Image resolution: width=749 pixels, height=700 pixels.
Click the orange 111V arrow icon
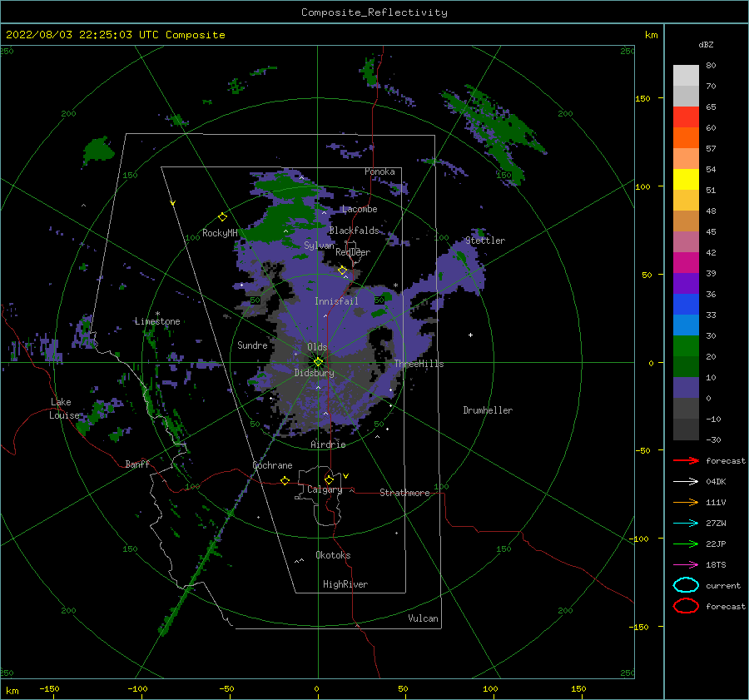point(686,502)
